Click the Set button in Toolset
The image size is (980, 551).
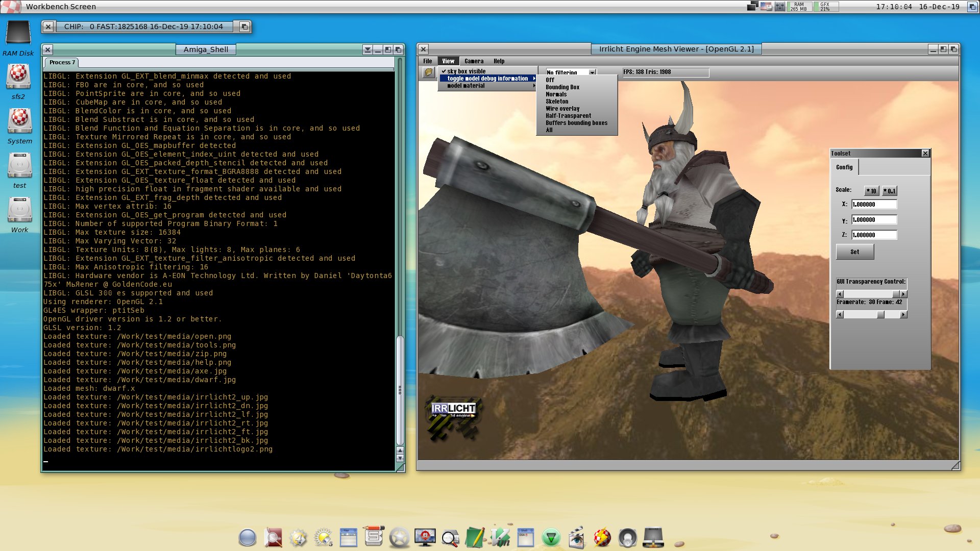(x=855, y=252)
